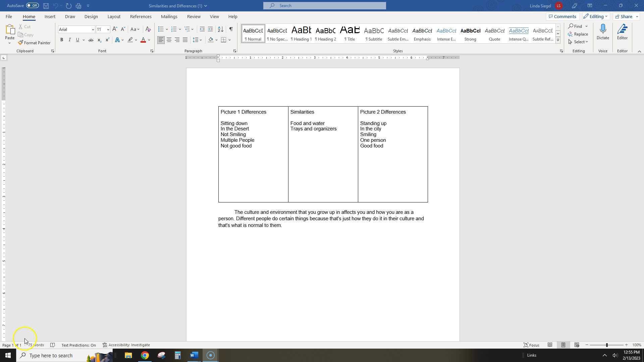Toggle AutoSave switch on
Image resolution: width=644 pixels, height=362 pixels.
[x=32, y=6]
